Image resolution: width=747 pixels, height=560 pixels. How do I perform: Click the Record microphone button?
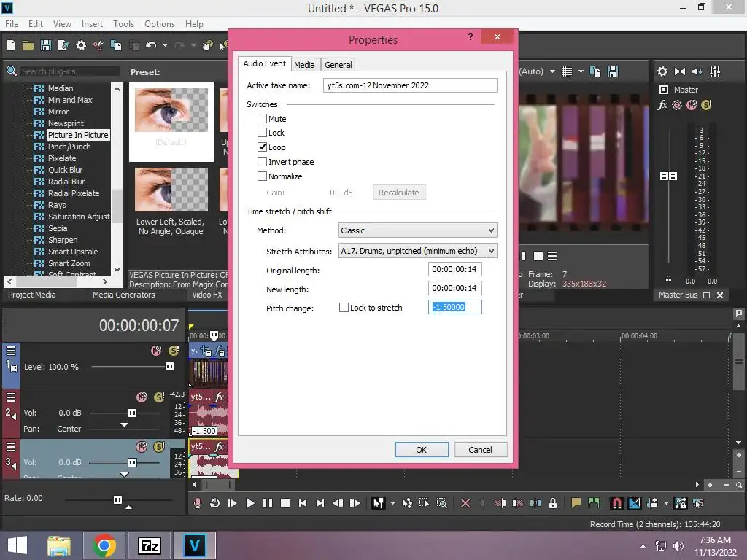click(197, 503)
